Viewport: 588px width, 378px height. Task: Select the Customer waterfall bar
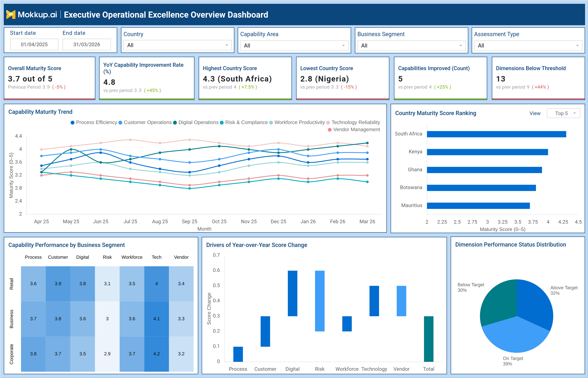(x=265, y=331)
